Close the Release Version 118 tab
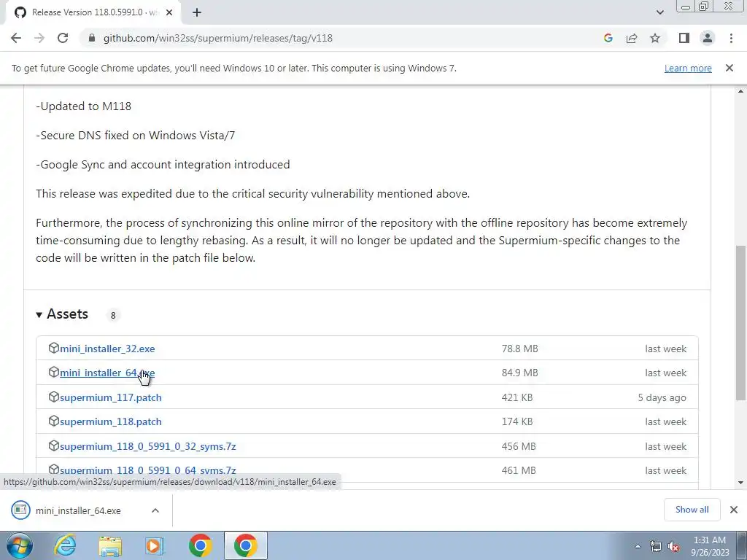 (x=169, y=12)
